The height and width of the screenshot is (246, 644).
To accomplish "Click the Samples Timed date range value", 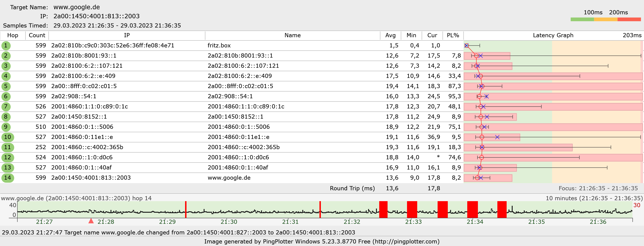I will [117, 26].
